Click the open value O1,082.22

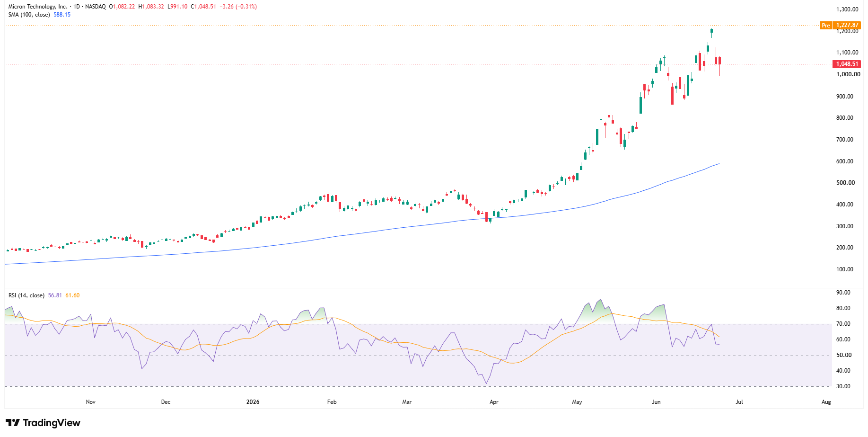[x=122, y=7]
